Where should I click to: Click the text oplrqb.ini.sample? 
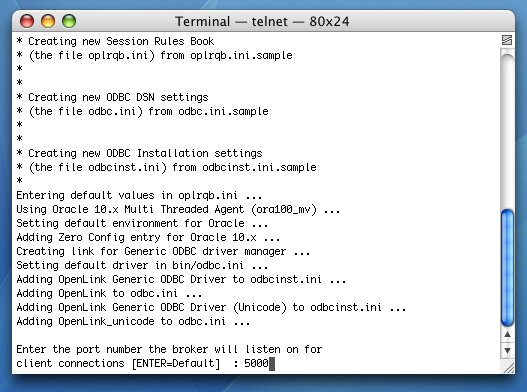click(241, 55)
